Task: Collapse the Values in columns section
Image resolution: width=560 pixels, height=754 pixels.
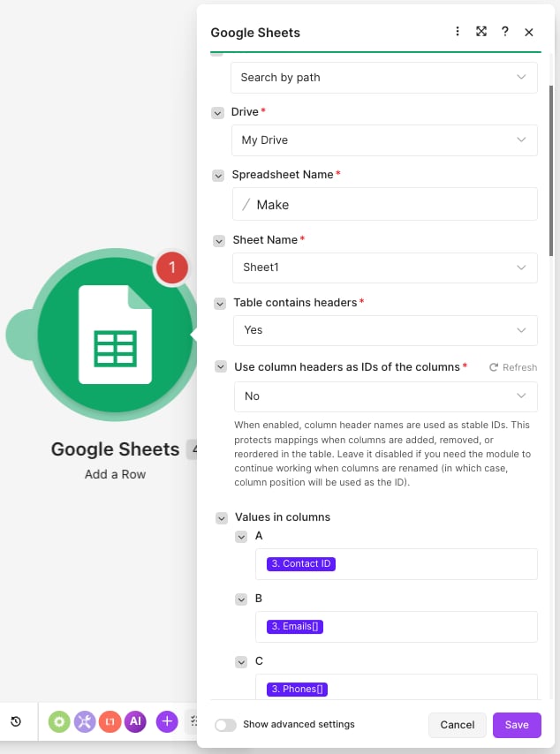Action: pos(222,518)
